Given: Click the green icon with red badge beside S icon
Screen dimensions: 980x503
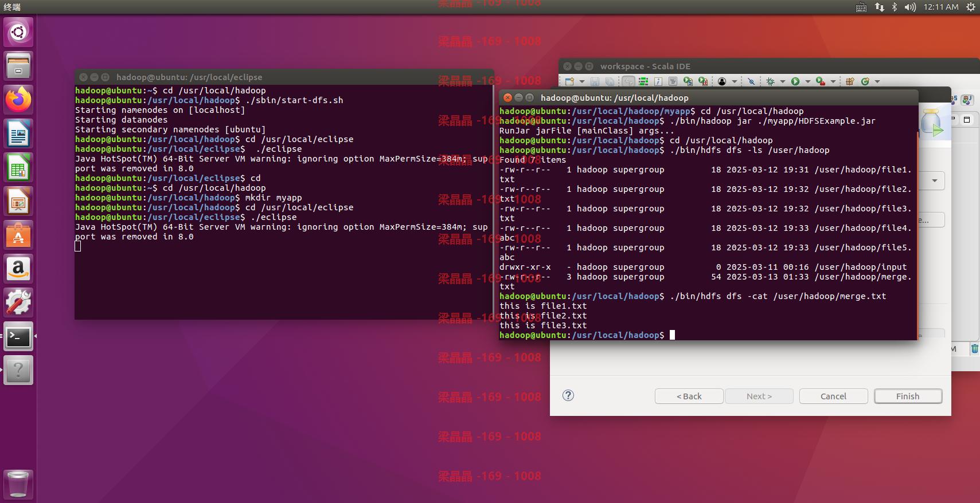Looking at the screenshot, I should point(703,81).
